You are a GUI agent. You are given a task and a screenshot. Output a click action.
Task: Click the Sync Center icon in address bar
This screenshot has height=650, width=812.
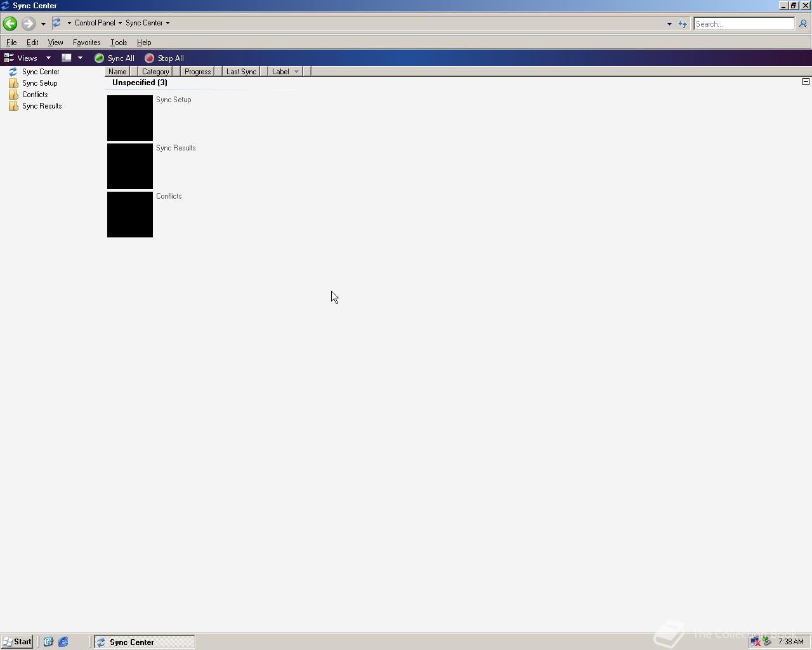pyautogui.click(x=56, y=23)
